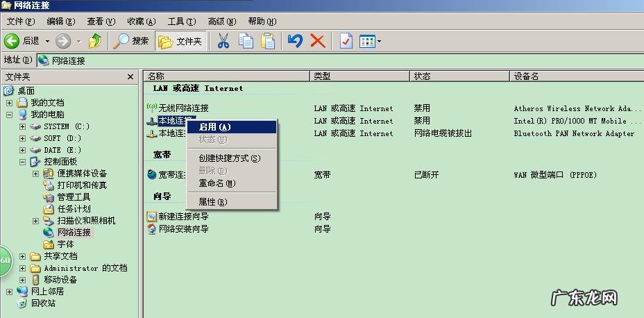Click the Paste clipboard toolbar icon

click(x=268, y=41)
